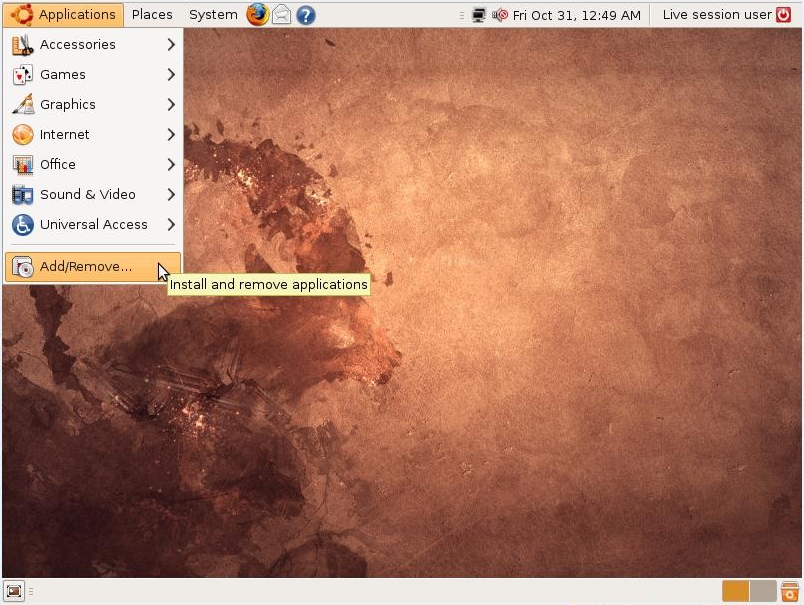804x605 pixels.
Task: Click the top panel applet grip handle
Action: click(462, 15)
